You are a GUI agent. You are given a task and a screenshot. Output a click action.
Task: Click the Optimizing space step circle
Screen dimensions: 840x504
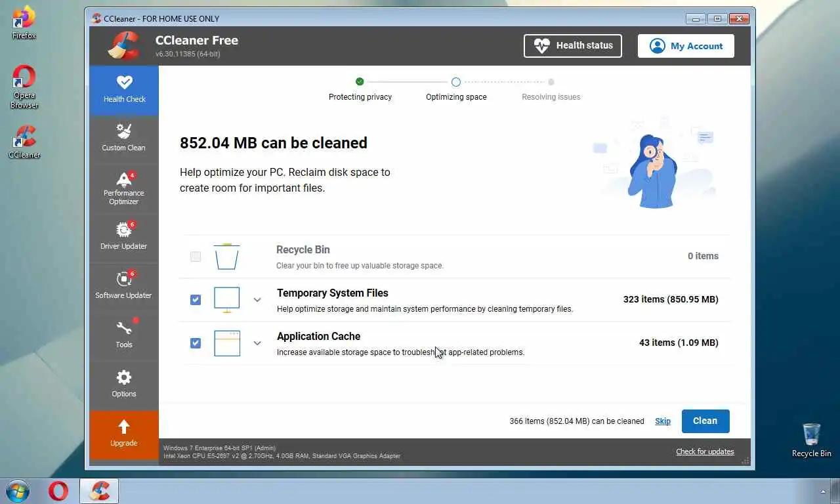click(x=456, y=82)
